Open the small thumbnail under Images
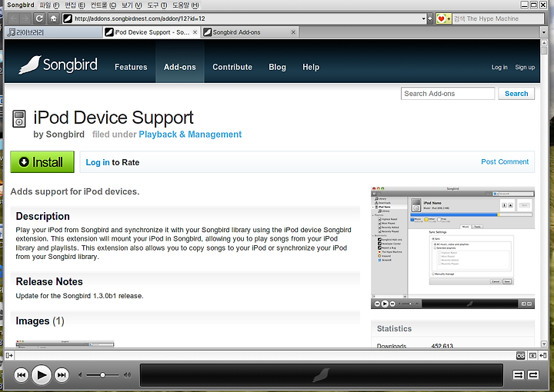 [x=65, y=344]
